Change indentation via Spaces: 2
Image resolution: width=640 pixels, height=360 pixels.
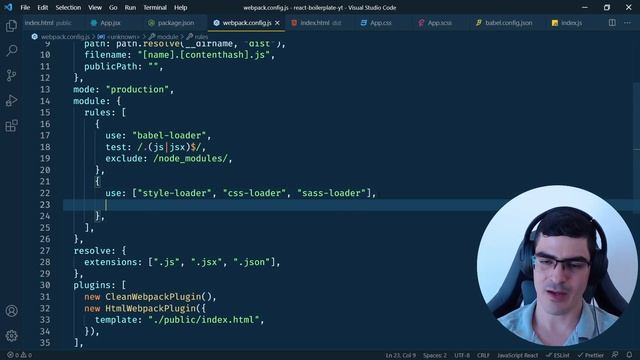tap(435, 356)
